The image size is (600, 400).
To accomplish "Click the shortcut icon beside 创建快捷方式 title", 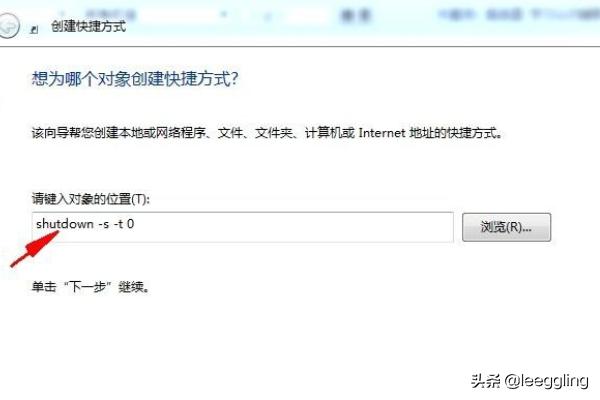I will coord(34,29).
